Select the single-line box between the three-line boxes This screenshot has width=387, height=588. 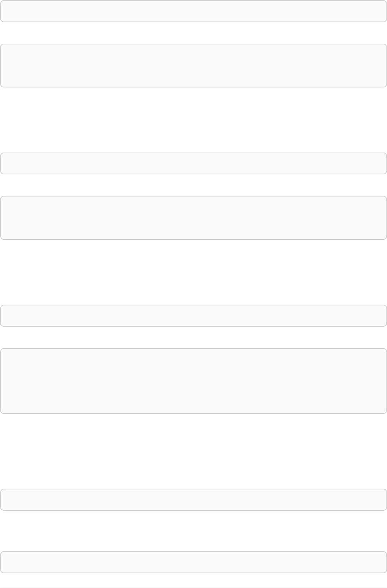coord(193,163)
